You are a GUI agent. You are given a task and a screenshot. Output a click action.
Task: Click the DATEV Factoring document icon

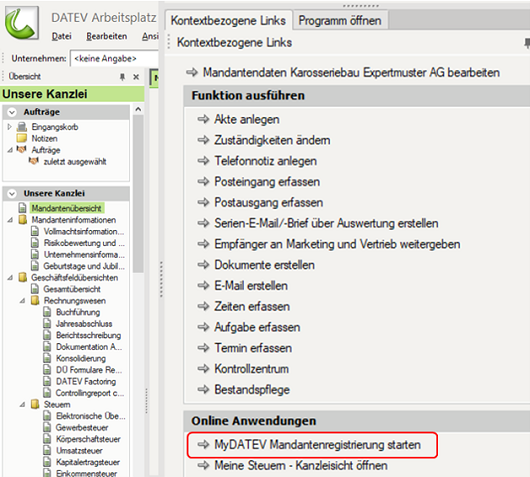coord(47,381)
